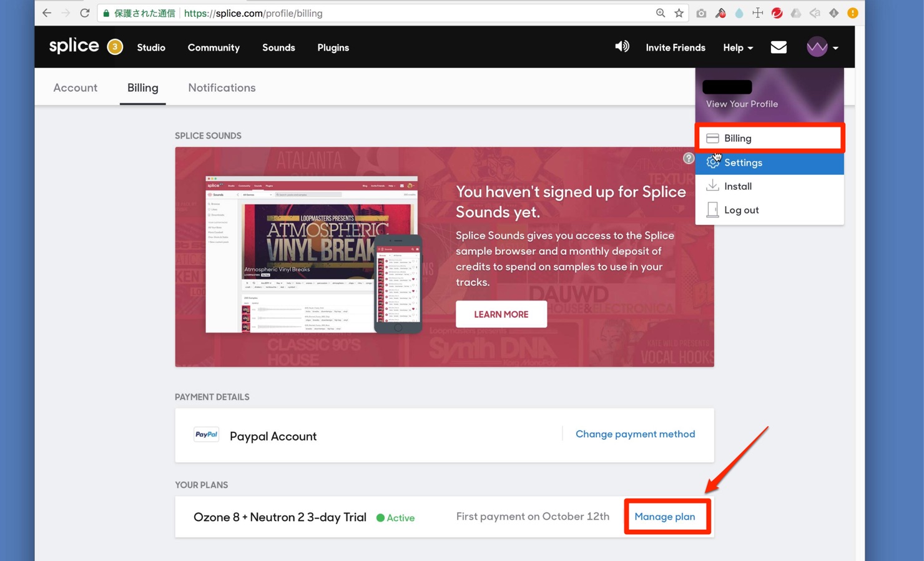Open the Studio menu item

coord(151,47)
